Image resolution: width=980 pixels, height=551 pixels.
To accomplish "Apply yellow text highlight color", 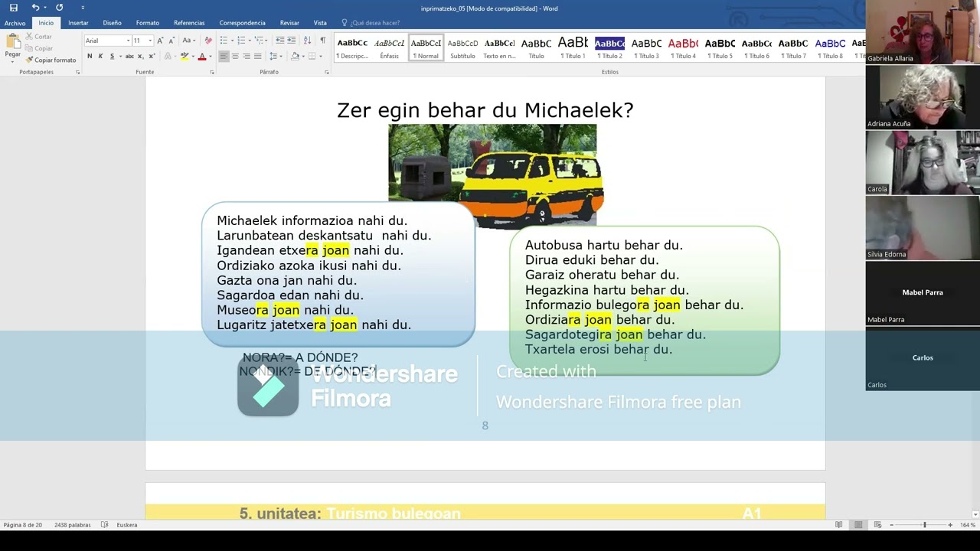I will tap(184, 57).
